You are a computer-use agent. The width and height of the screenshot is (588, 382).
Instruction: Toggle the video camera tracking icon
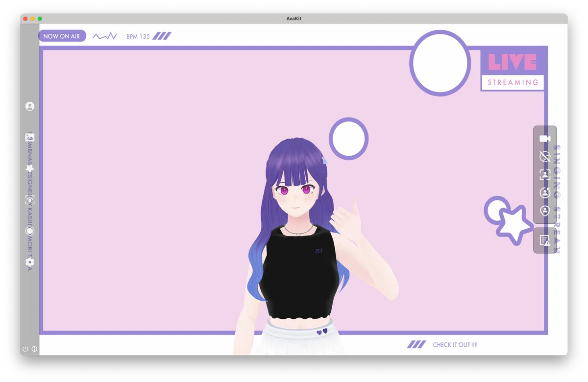[545, 139]
